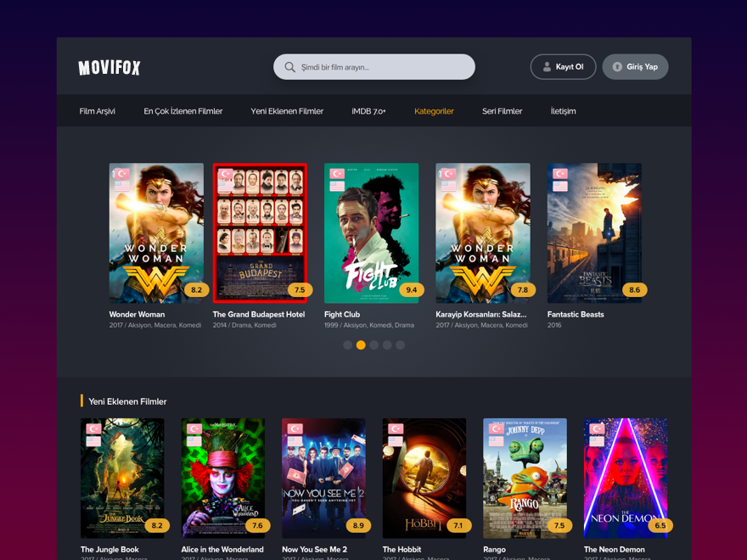This screenshot has width=747, height=560.
Task: Click the US flag on the 8.2-rated Wonder Woman poster
Action: pyautogui.click(x=122, y=186)
